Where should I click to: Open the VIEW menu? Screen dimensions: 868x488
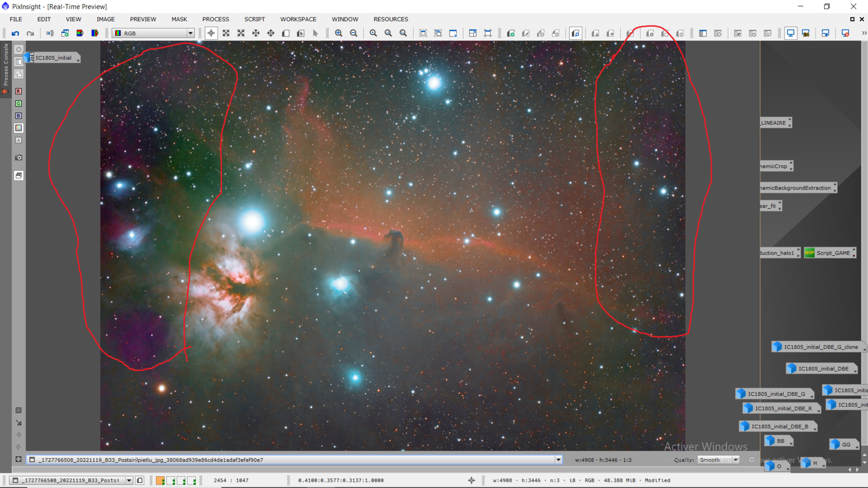click(73, 19)
